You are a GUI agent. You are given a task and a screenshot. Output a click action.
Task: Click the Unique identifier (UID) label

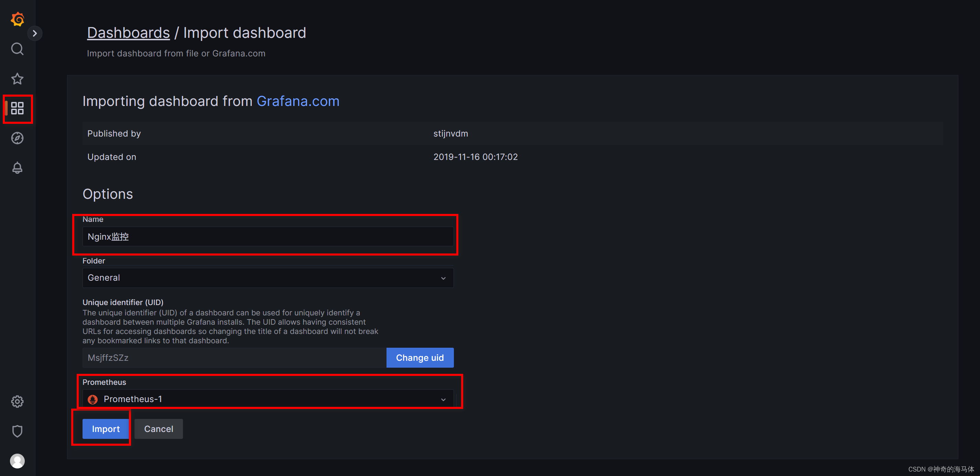123,302
